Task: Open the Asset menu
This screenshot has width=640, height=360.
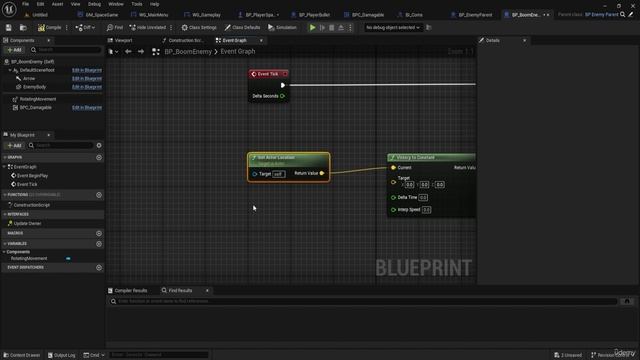Action: [x=58, y=4]
